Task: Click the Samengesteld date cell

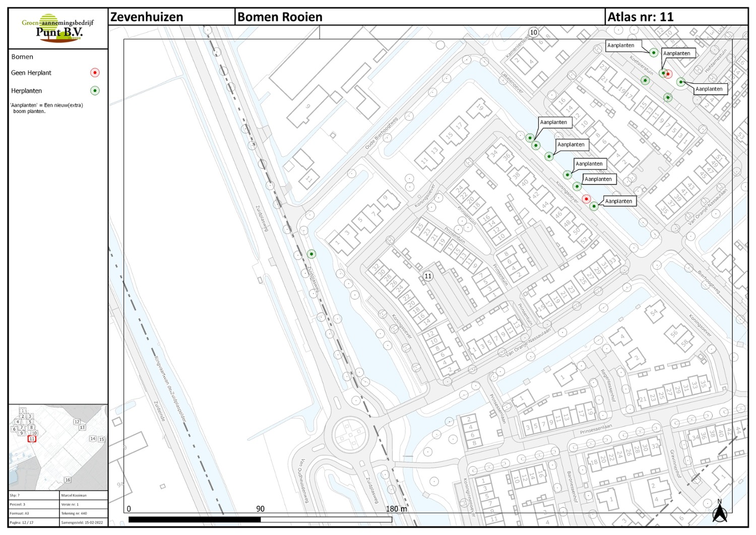Action: (x=83, y=522)
